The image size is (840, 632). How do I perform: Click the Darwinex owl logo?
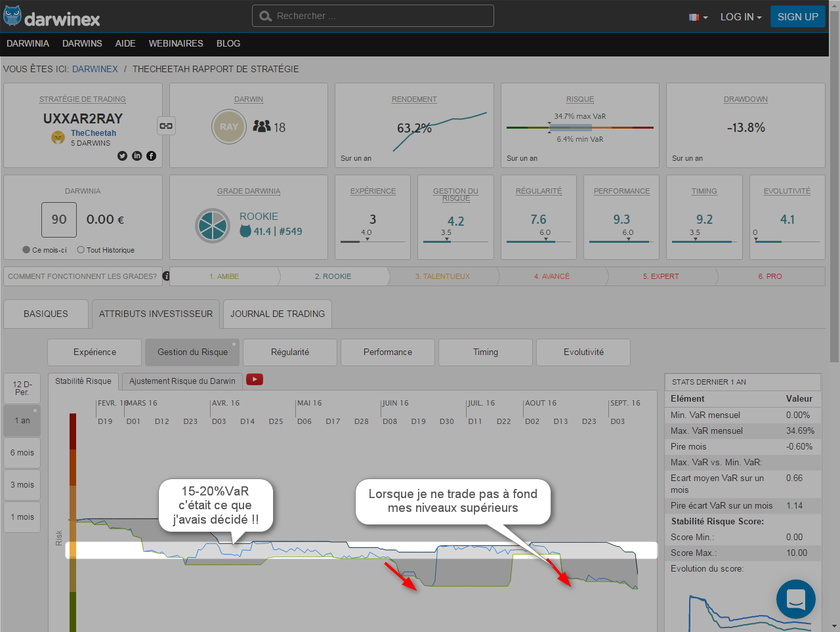pos(13,16)
